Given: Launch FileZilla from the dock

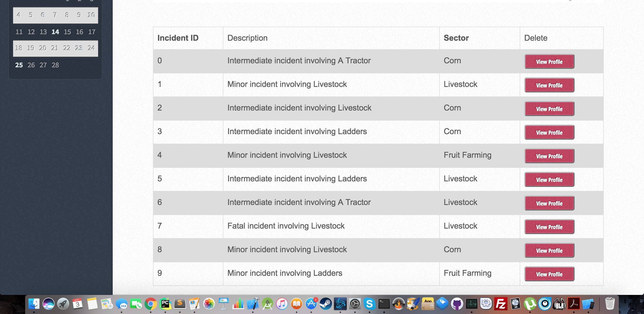Looking at the screenshot, I should tap(501, 304).
